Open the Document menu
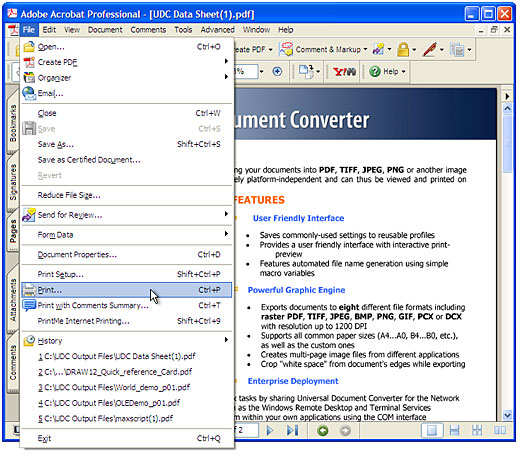This screenshot has width=525, height=454. pos(105,30)
